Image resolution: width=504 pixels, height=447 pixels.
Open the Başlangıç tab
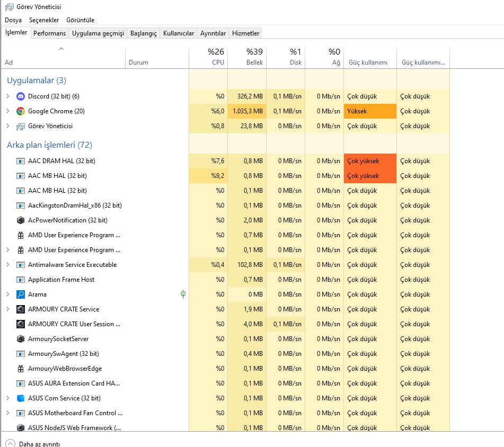[144, 33]
